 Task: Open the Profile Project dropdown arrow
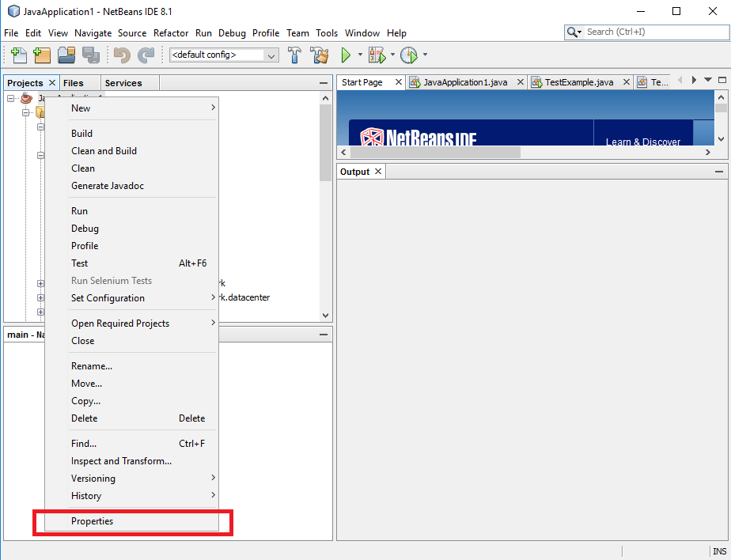click(x=425, y=55)
